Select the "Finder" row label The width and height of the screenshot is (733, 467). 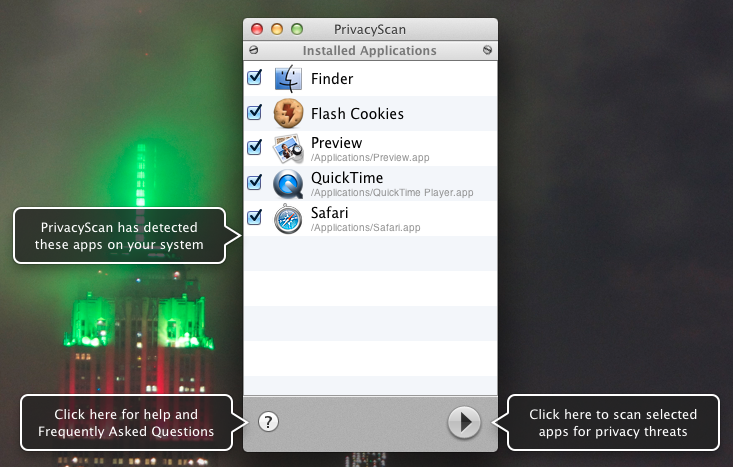tap(332, 79)
